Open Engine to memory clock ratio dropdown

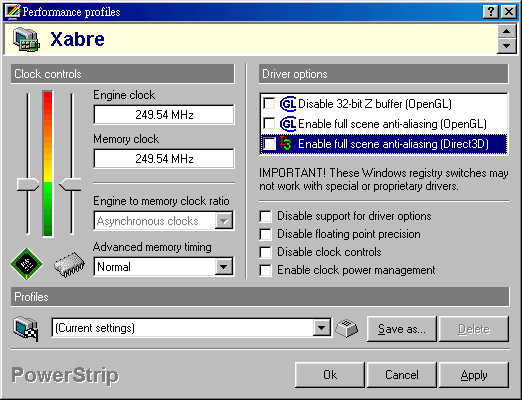tap(224, 221)
